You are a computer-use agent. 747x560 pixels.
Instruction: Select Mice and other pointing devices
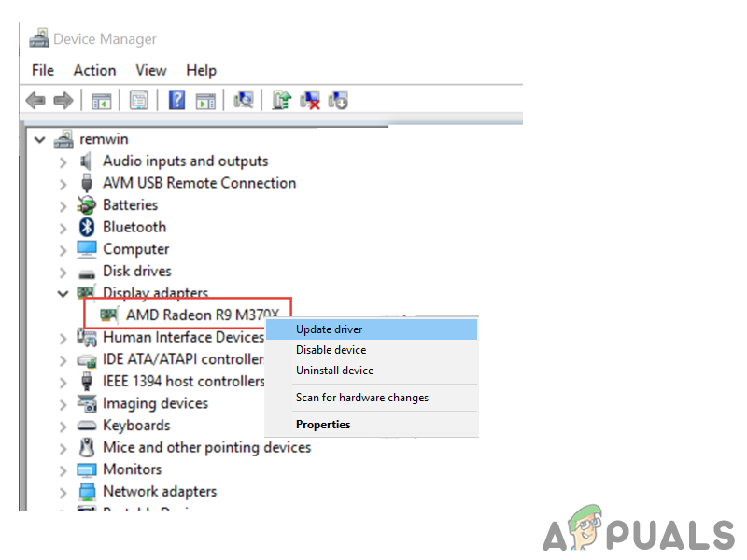(206, 448)
